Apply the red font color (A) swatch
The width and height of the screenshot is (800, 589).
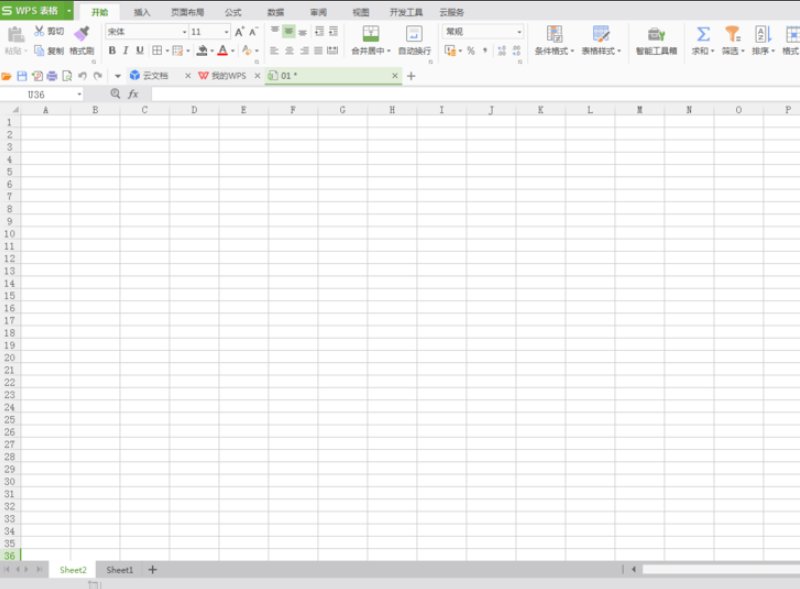coord(221,51)
